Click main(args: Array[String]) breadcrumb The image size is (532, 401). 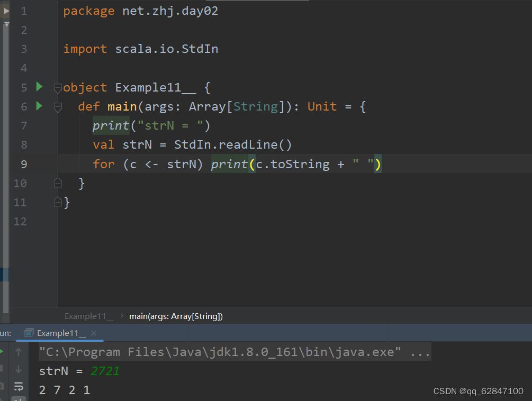click(x=176, y=316)
